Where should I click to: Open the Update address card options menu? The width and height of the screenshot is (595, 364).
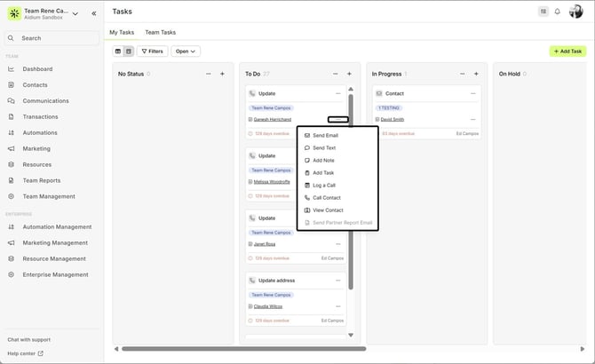pos(337,281)
